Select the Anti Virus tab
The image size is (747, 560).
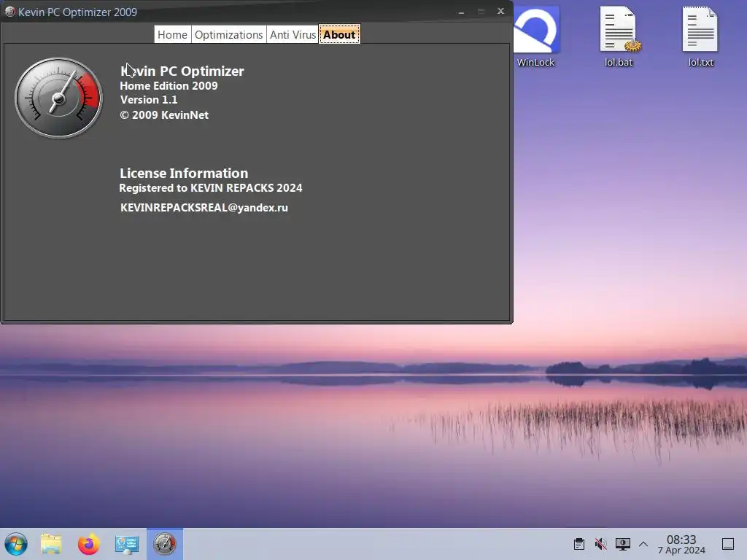[x=293, y=35]
